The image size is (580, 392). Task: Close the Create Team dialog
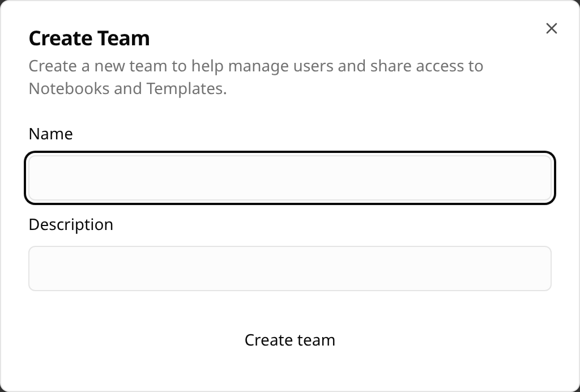pyautogui.click(x=551, y=28)
